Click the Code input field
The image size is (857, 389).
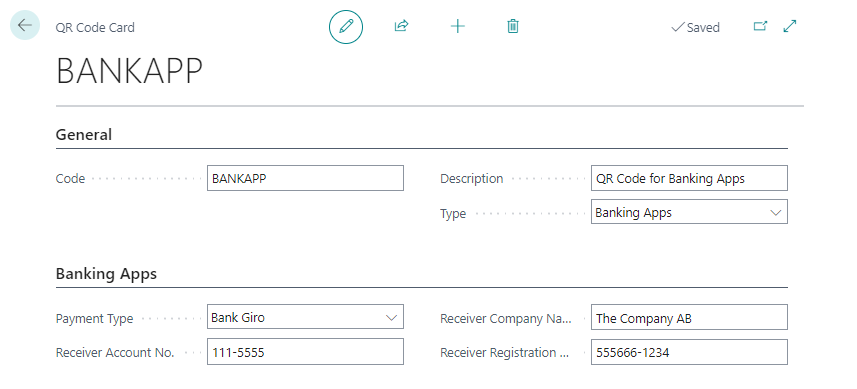(305, 178)
